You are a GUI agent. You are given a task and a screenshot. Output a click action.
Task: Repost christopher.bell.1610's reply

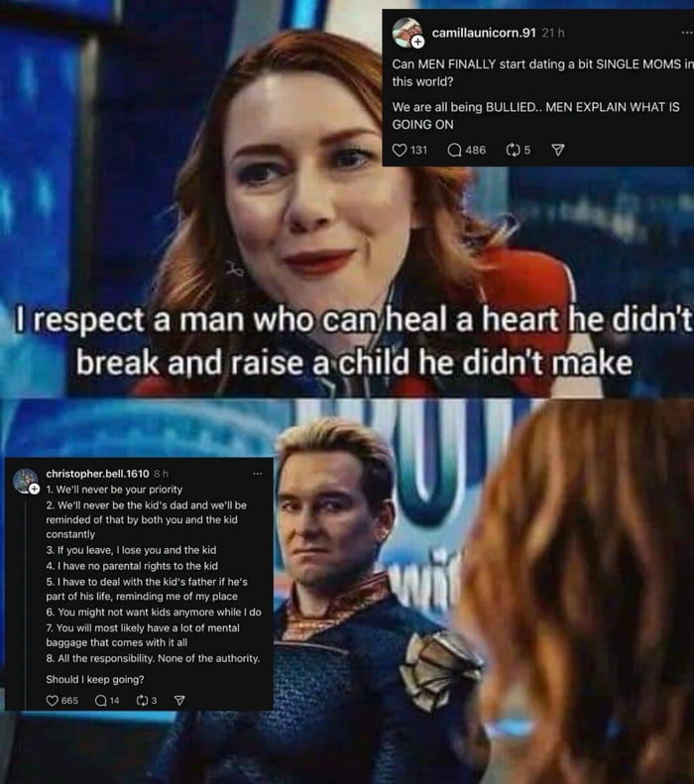pos(142,701)
